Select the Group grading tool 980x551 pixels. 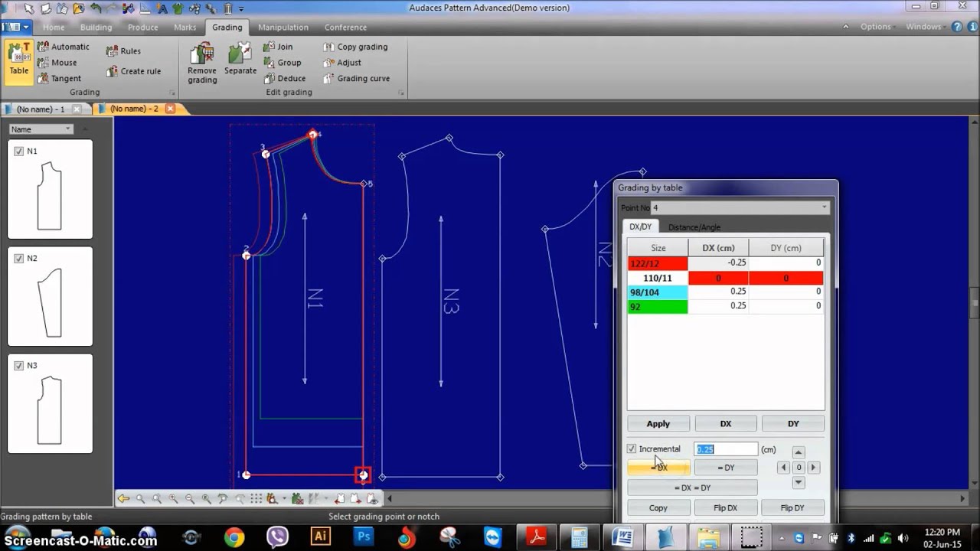click(x=282, y=63)
